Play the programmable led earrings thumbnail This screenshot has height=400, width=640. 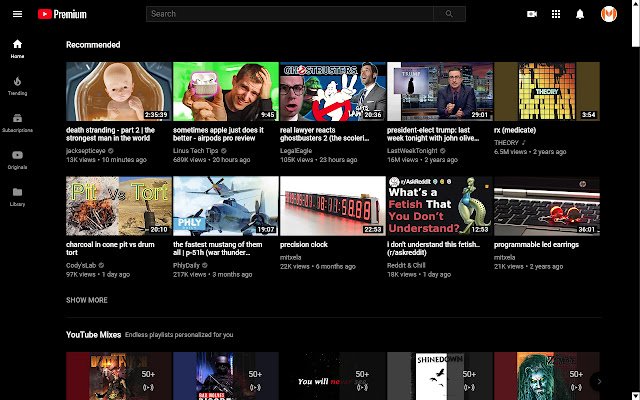point(547,206)
